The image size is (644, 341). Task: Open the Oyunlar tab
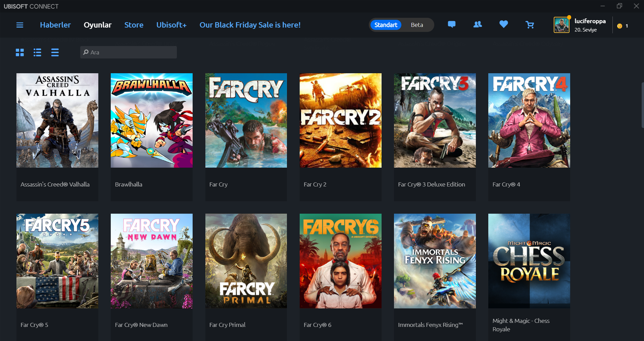(x=98, y=25)
